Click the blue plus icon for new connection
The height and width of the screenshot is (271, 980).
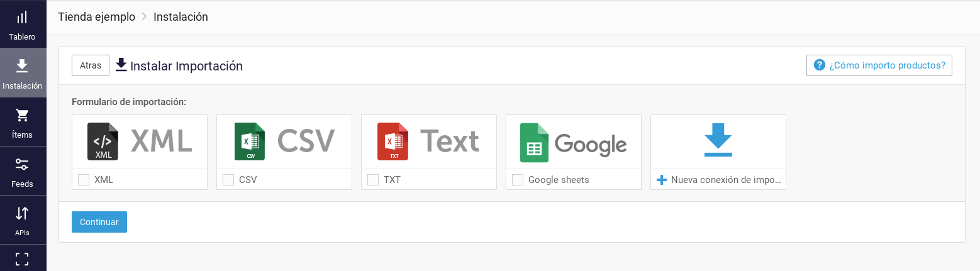click(661, 180)
